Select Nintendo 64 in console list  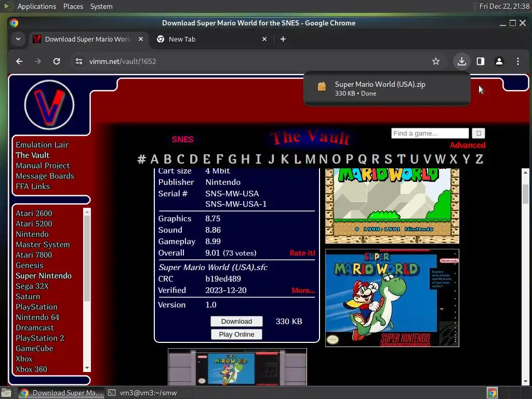(37, 317)
